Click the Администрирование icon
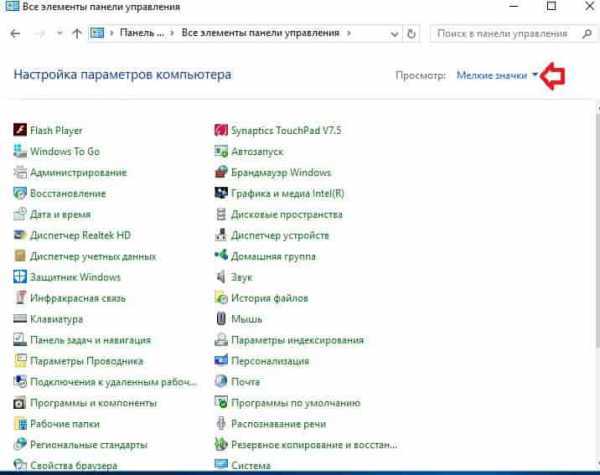 [20, 172]
